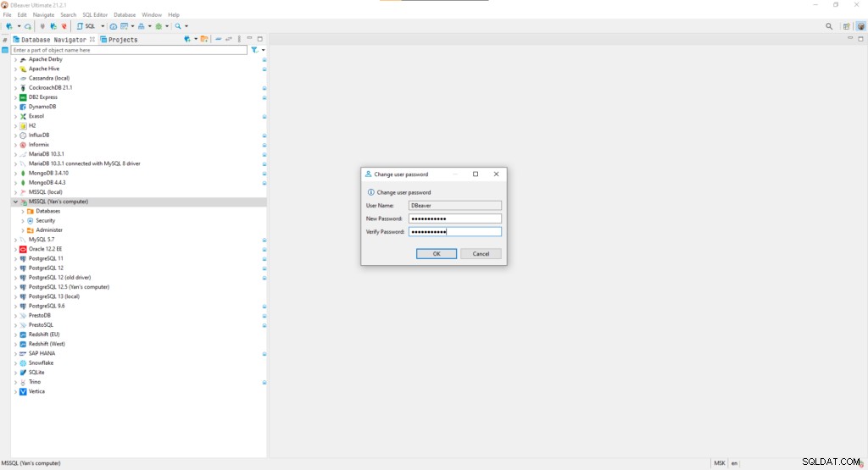Click the Collapse All icon in navigator

tap(218, 39)
